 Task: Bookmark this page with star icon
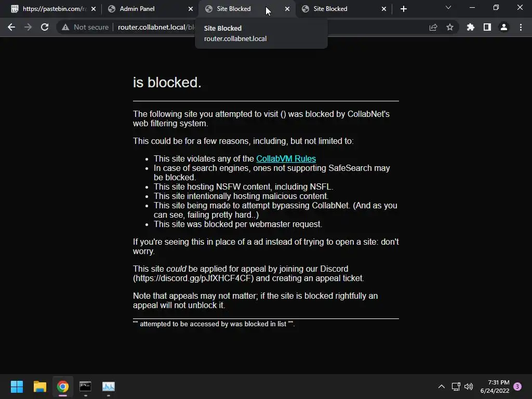[450, 27]
